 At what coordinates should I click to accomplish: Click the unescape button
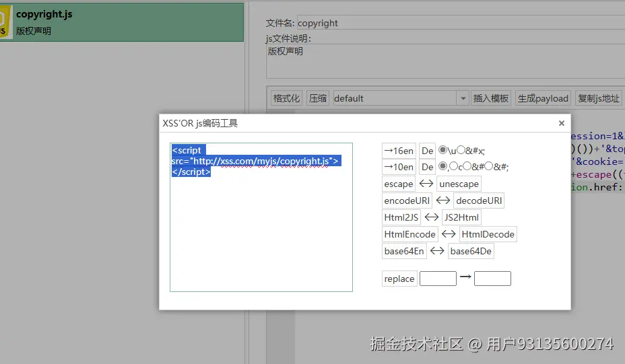point(459,184)
